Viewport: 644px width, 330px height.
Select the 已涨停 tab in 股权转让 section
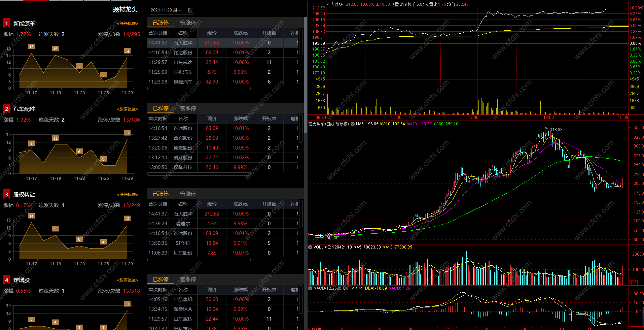coord(160,194)
